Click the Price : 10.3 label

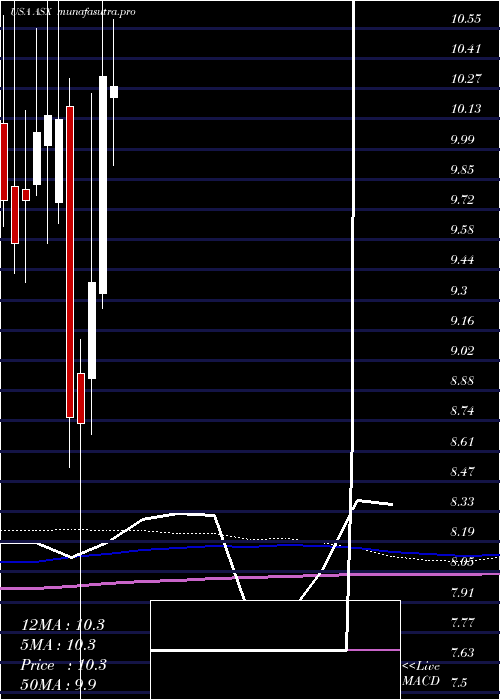coord(63,665)
